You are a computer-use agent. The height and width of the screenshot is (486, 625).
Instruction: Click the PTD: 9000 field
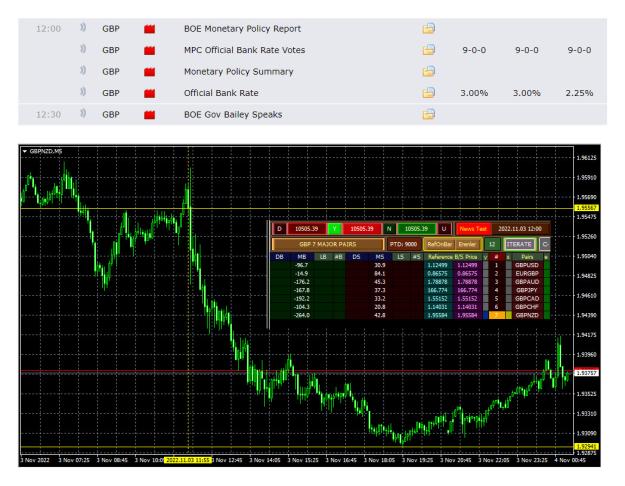click(403, 244)
